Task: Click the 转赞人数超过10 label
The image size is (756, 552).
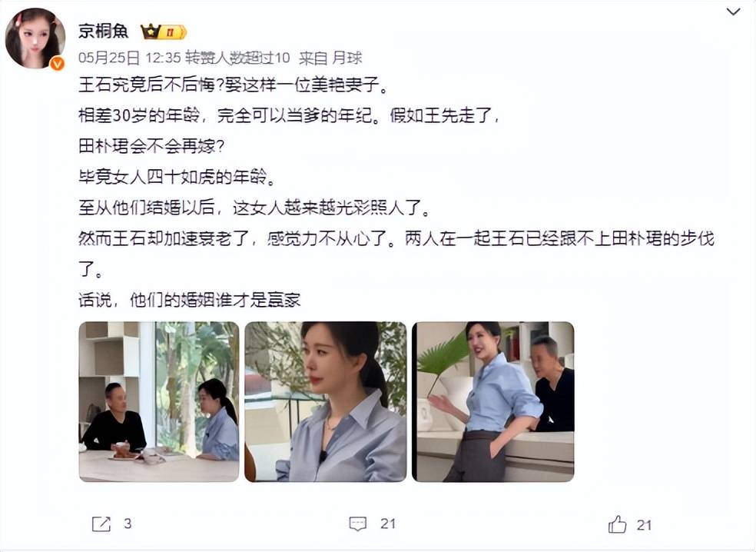Action: coord(237,58)
